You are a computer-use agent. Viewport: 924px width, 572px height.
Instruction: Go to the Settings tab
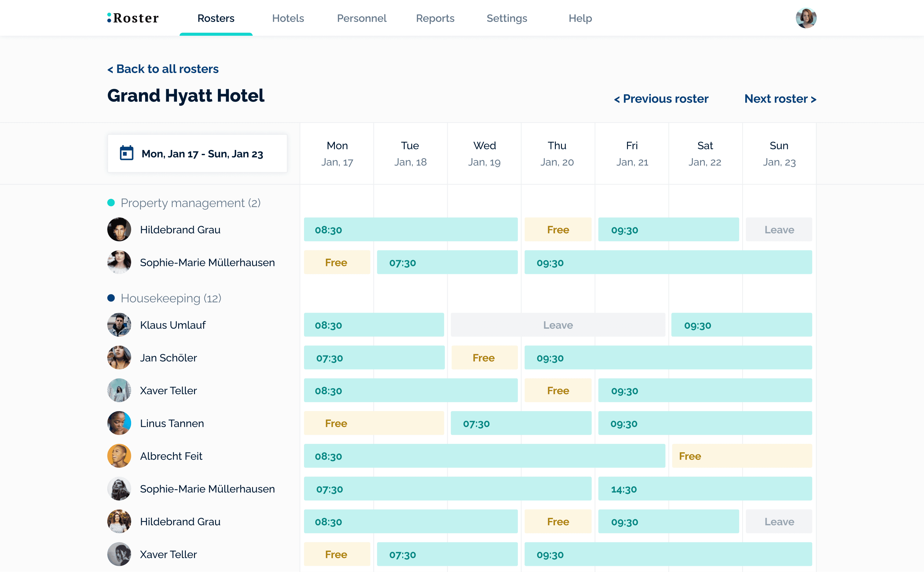coord(507,18)
